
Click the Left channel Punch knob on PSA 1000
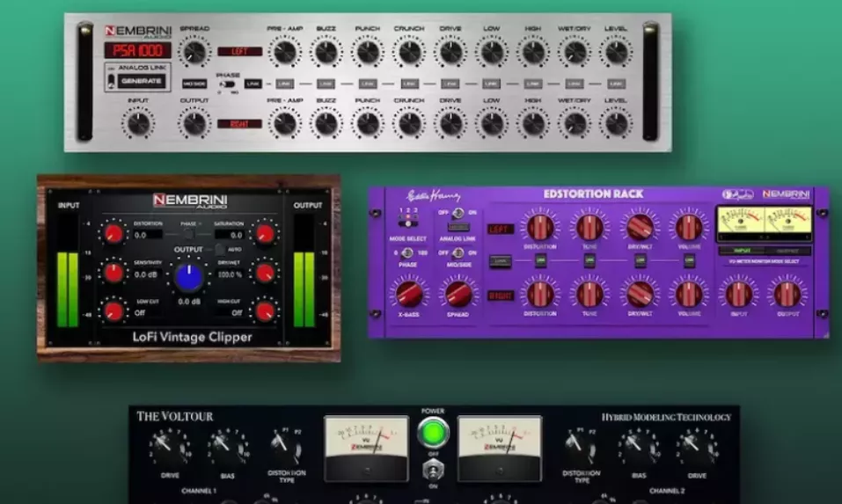tap(368, 52)
